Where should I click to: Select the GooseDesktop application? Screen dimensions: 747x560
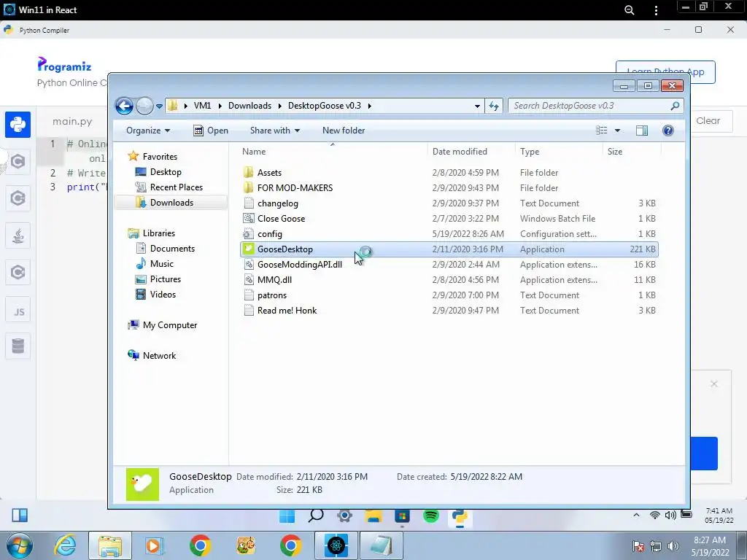tap(449, 249)
